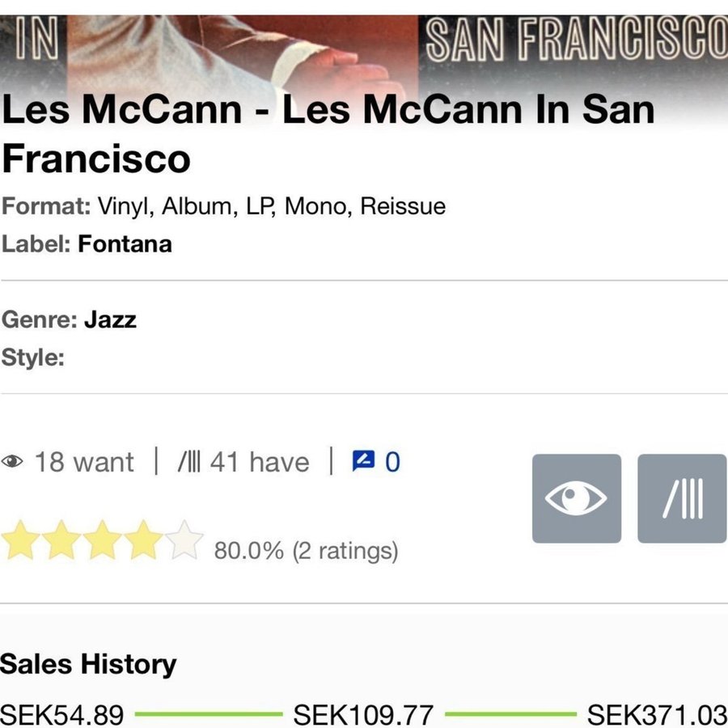Open the Fontana label link
Viewport: 728px width, 728px height.
click(x=125, y=244)
